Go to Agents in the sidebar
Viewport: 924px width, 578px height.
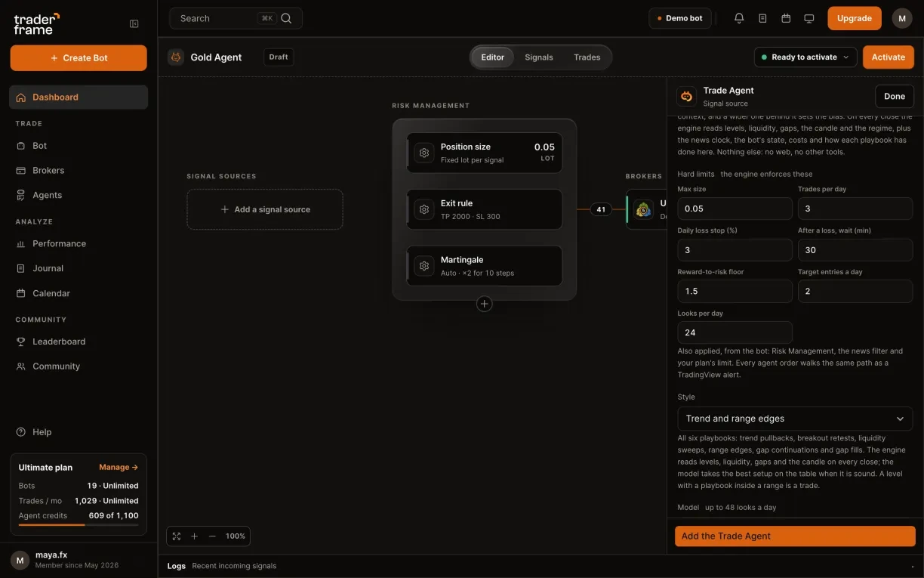[79, 195]
